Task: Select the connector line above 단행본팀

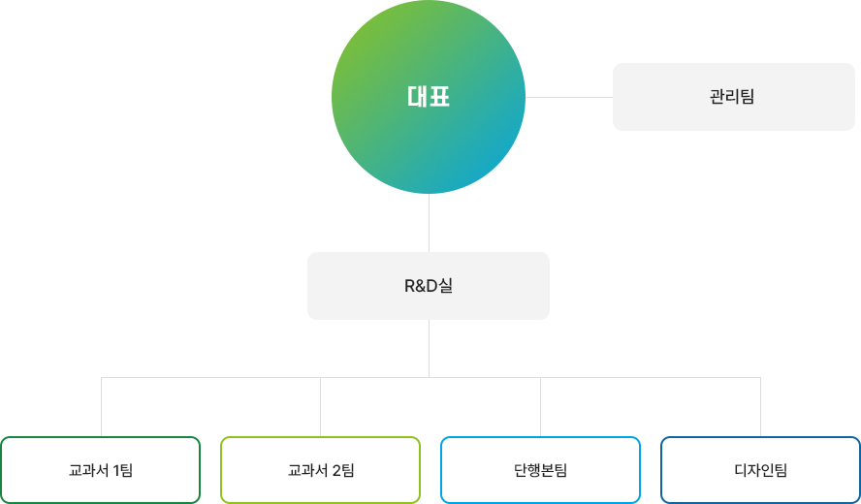Action: [x=540, y=407]
